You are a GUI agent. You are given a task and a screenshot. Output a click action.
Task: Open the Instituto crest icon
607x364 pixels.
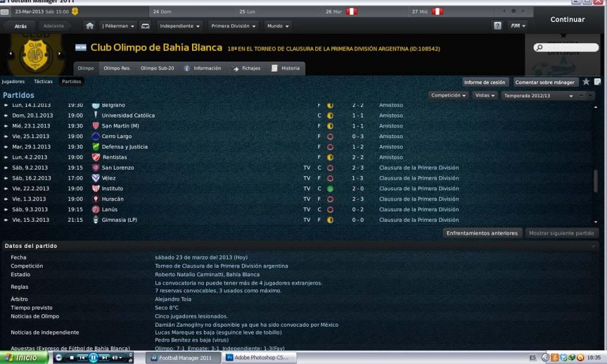(x=95, y=189)
